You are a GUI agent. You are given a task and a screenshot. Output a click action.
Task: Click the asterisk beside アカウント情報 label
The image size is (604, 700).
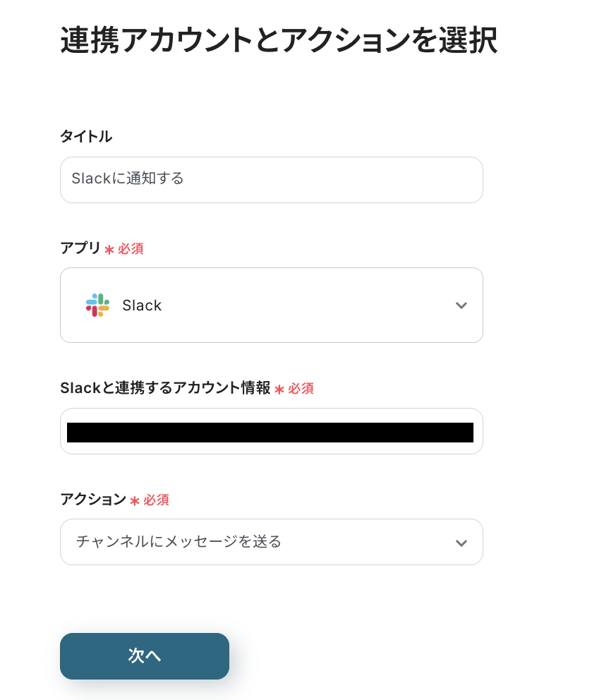(x=279, y=390)
